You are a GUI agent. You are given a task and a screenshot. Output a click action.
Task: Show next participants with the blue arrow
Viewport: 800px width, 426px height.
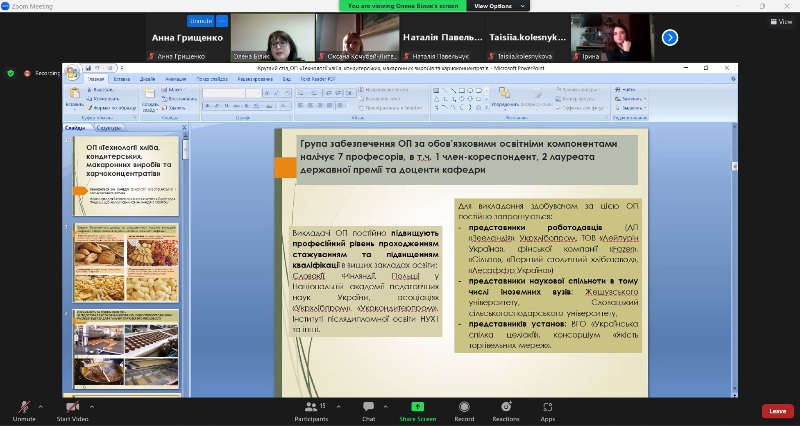click(670, 37)
